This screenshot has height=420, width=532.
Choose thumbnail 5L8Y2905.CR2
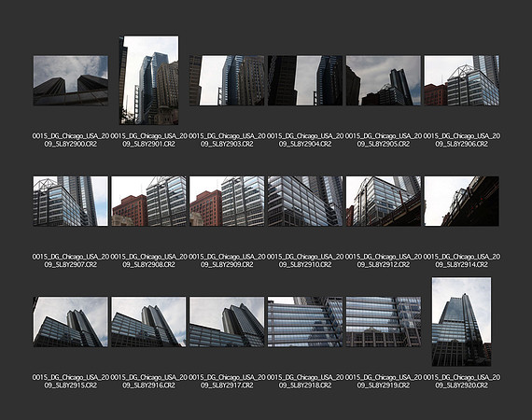(384, 80)
